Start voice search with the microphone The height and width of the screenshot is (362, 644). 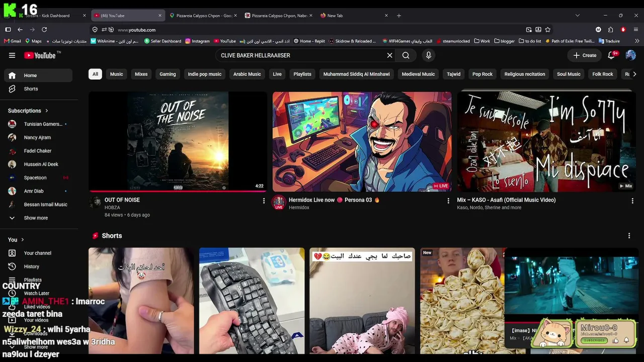tap(429, 55)
